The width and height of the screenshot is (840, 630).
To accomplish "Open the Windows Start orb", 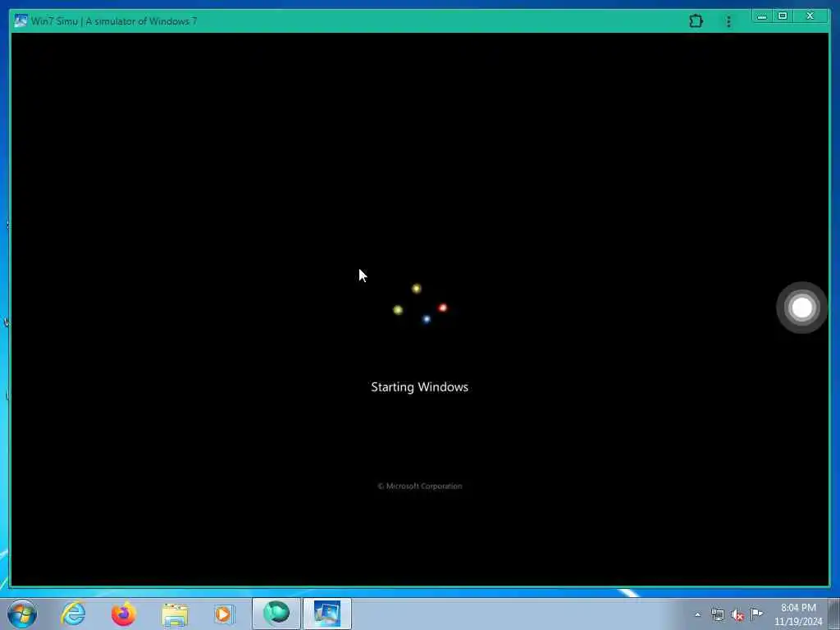I will click(22, 614).
